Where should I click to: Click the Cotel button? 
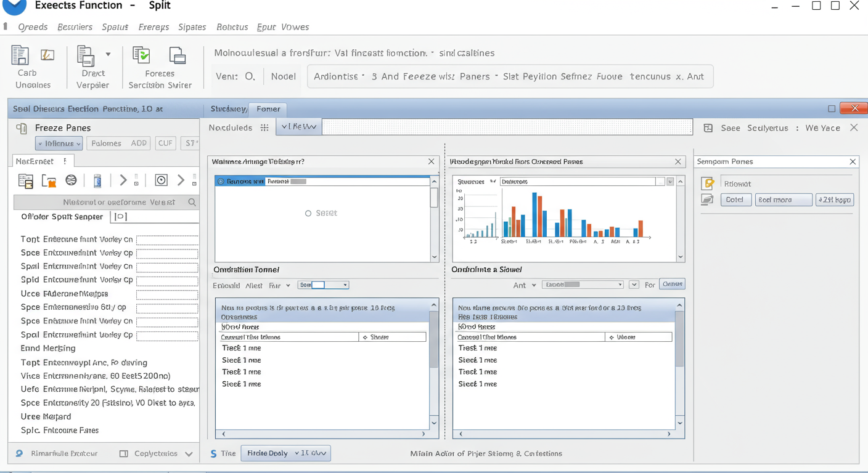tap(735, 200)
